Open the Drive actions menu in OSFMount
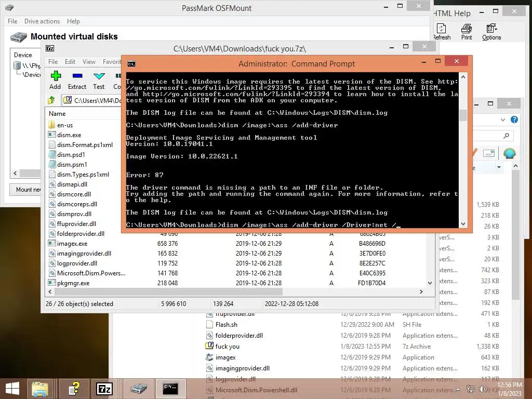Viewport: 532px width, 399px height. tap(42, 21)
